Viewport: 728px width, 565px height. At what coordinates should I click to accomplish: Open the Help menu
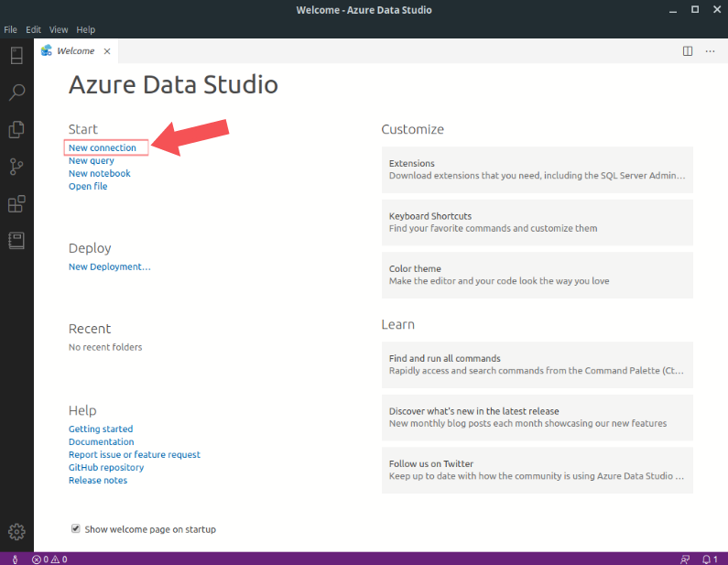point(85,29)
